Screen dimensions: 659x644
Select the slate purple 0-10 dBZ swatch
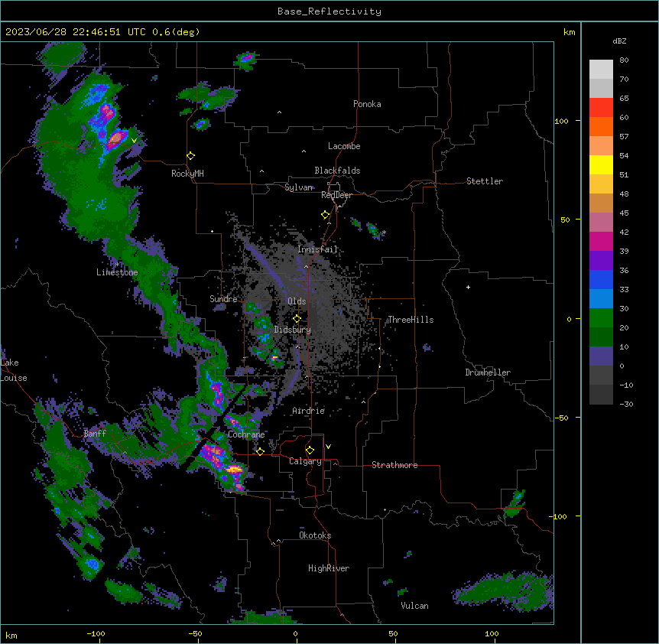(x=601, y=356)
